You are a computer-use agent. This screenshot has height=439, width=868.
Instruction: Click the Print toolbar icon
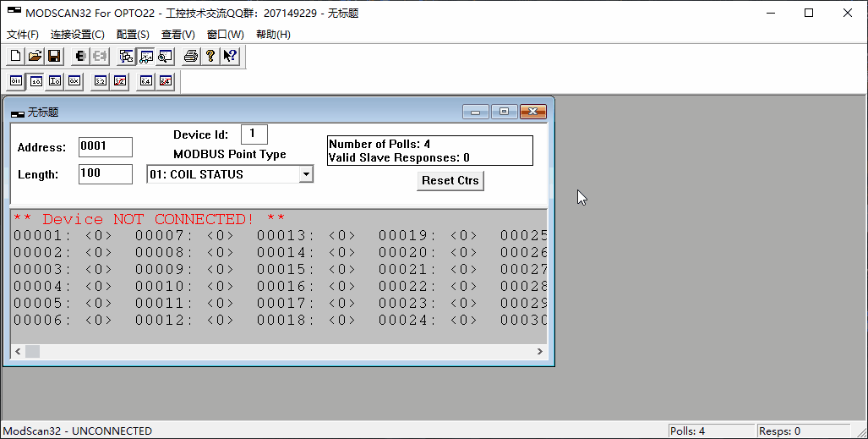coord(191,57)
